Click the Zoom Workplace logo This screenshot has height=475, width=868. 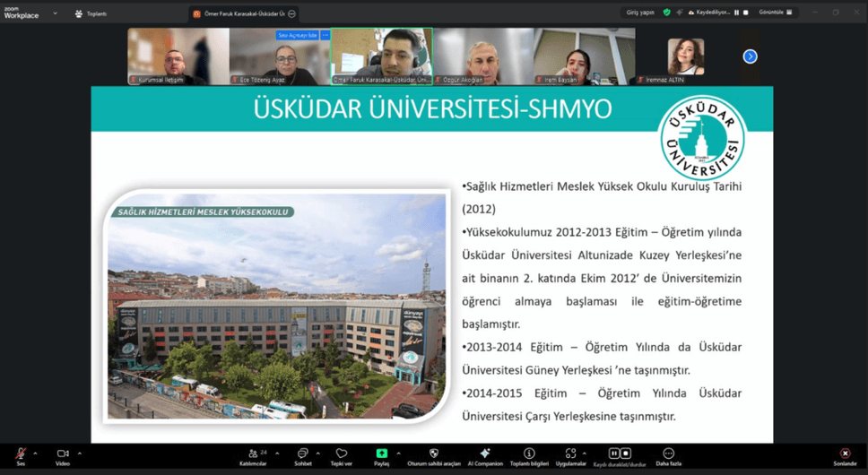(22, 13)
